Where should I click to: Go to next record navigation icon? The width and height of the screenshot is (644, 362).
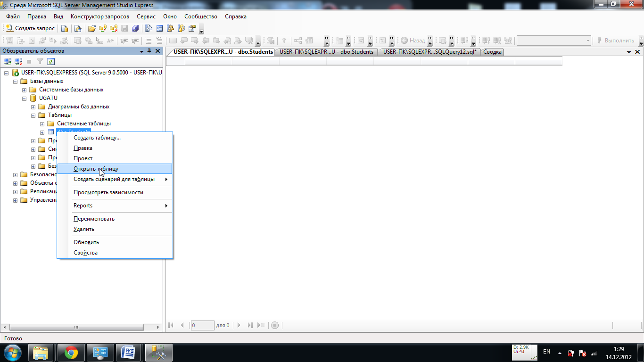[239, 325]
